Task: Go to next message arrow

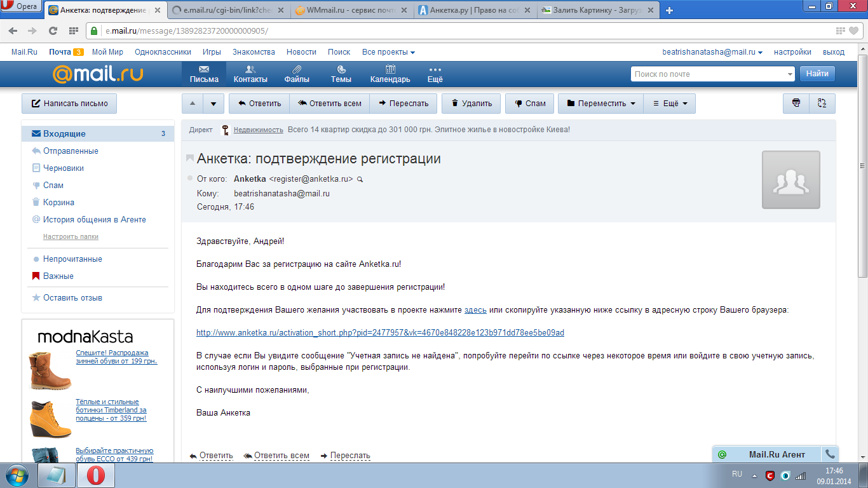Action: point(214,104)
